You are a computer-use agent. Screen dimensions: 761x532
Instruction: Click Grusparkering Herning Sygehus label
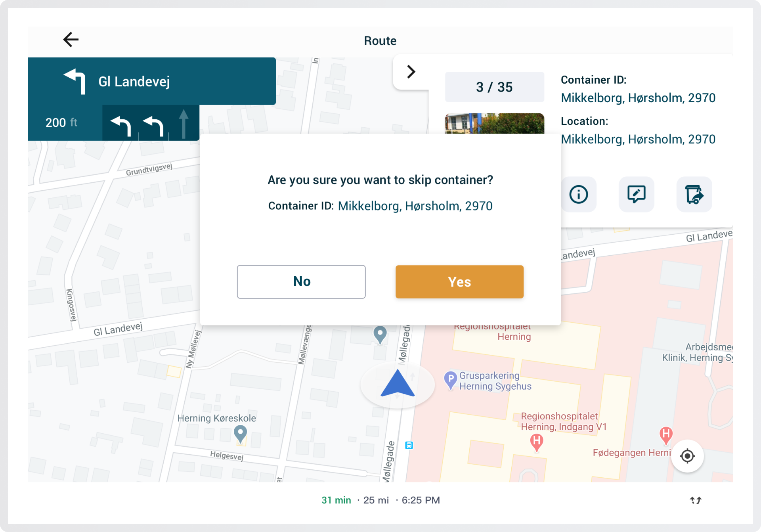pyautogui.click(x=495, y=381)
